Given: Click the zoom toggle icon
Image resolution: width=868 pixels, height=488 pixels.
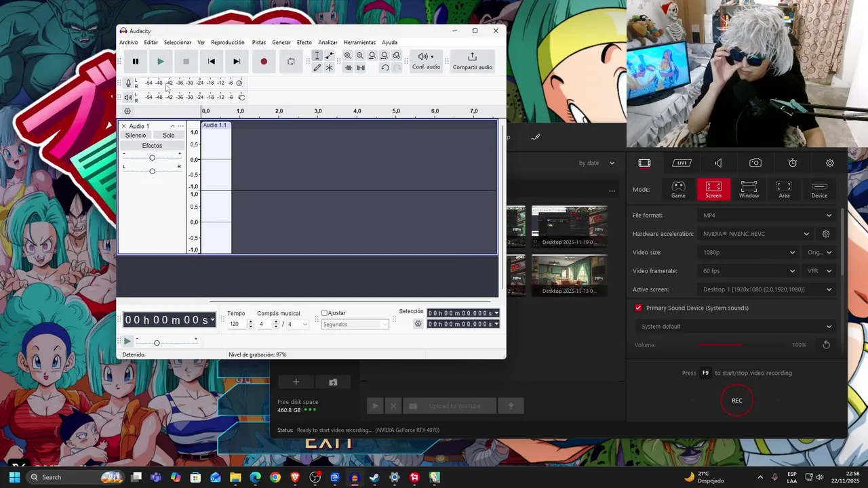Looking at the screenshot, I should pos(397,56).
